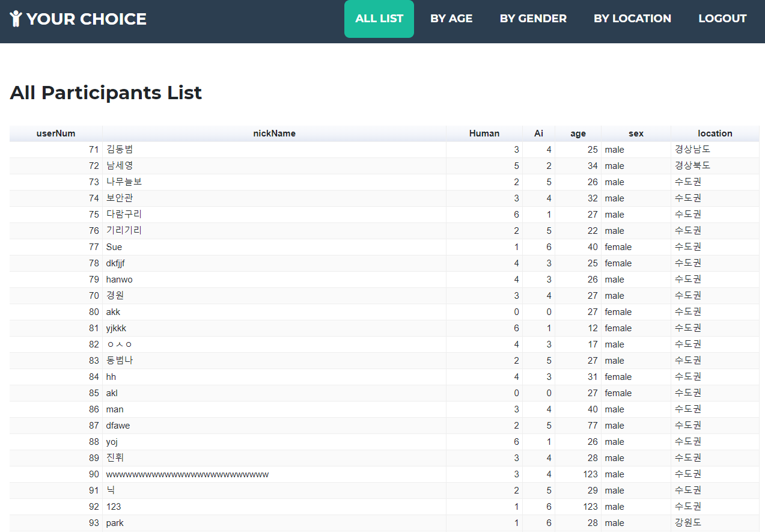Click the All Participants List heading

pos(106,93)
